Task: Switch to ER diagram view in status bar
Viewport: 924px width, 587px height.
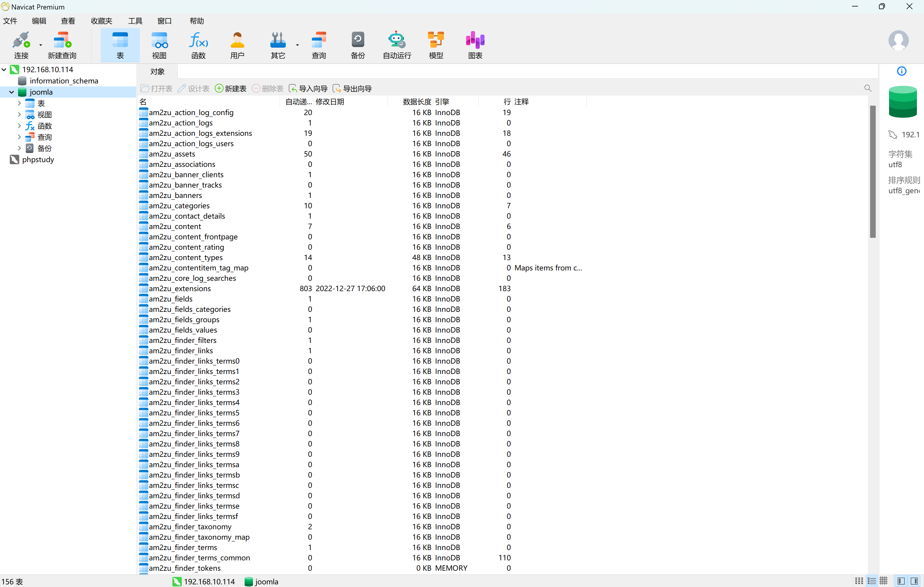Action: [884, 581]
